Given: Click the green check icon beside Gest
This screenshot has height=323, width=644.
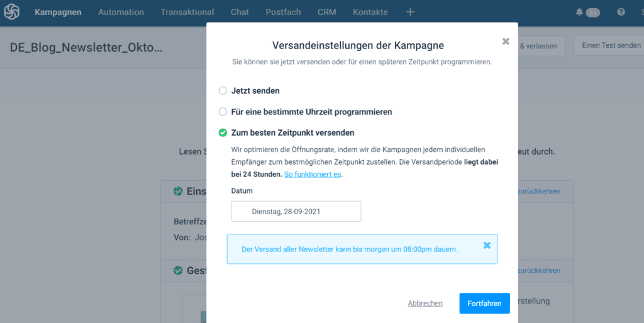Looking at the screenshot, I should tap(178, 270).
